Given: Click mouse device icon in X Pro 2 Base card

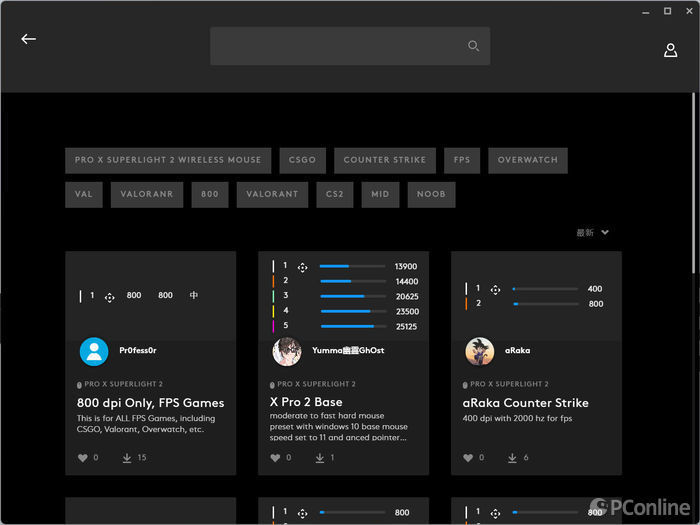Looking at the screenshot, I should point(272,385).
